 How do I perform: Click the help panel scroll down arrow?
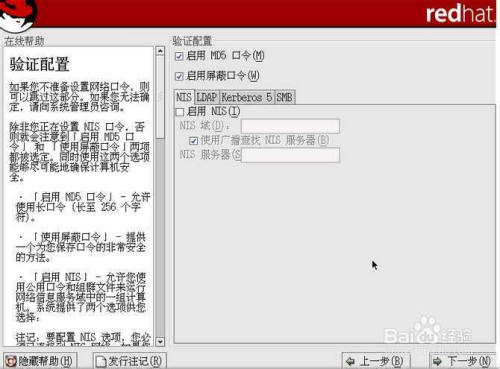(160, 342)
